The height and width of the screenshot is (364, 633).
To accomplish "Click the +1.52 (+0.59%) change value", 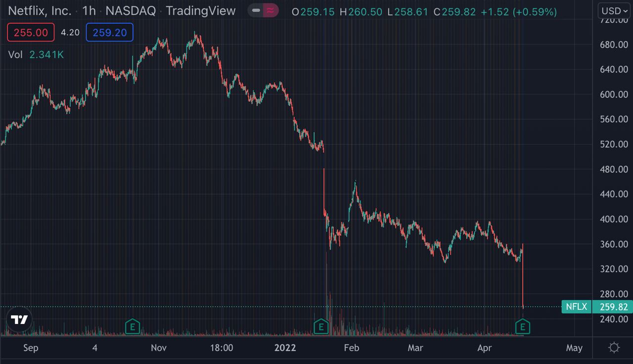I will (519, 12).
